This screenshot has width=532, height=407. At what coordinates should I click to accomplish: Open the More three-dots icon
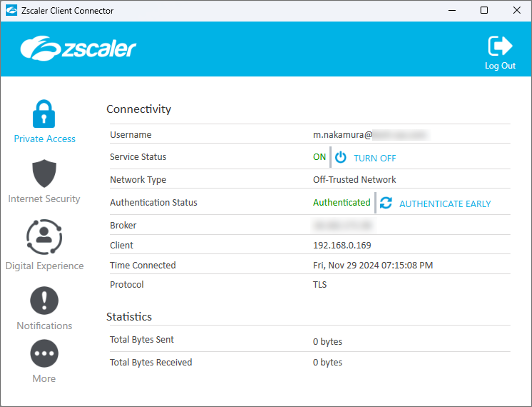(44, 353)
